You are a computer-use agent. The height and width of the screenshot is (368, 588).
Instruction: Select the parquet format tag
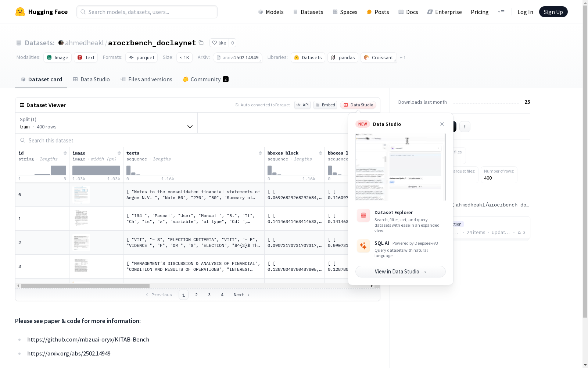click(141, 57)
